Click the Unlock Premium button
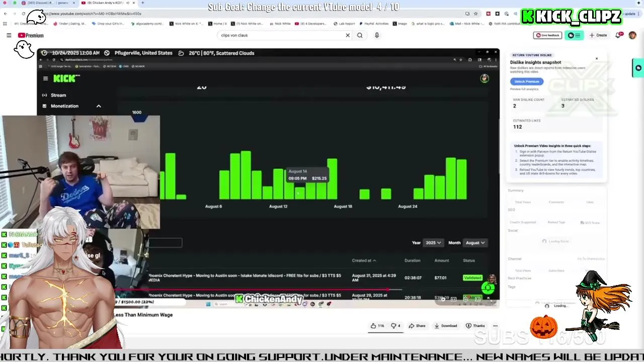This screenshot has height=362, width=644. pos(527,81)
